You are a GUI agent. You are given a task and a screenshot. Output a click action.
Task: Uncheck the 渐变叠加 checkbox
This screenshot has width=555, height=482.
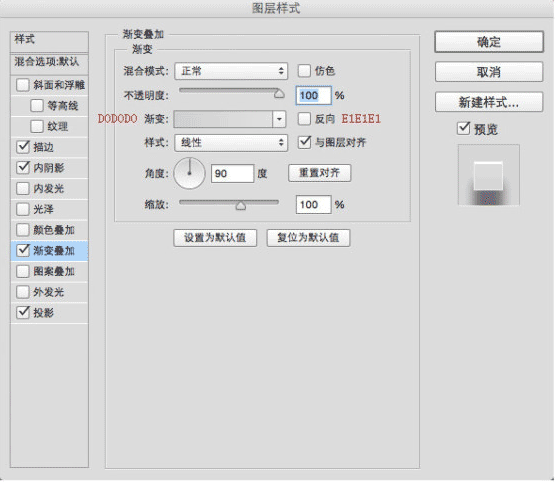tap(23, 251)
